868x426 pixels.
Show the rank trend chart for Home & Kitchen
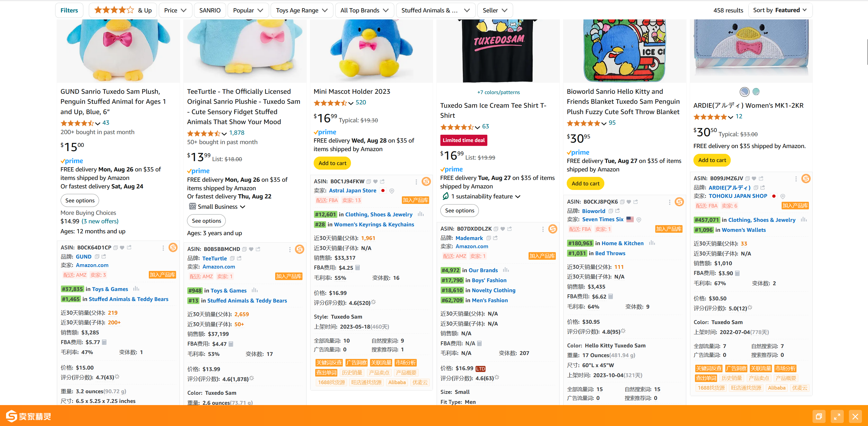pos(652,243)
